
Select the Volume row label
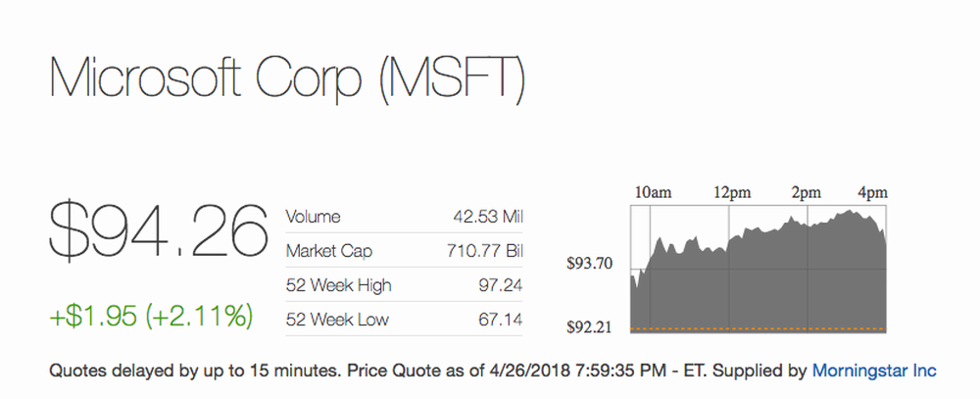pyautogui.click(x=314, y=218)
